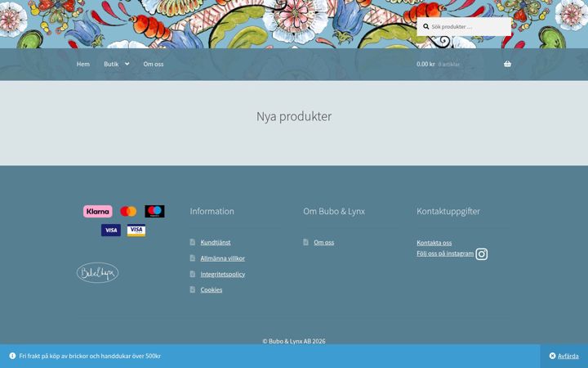Click the Fri frakt shipping notice text
The image size is (588, 368).
[90, 356]
